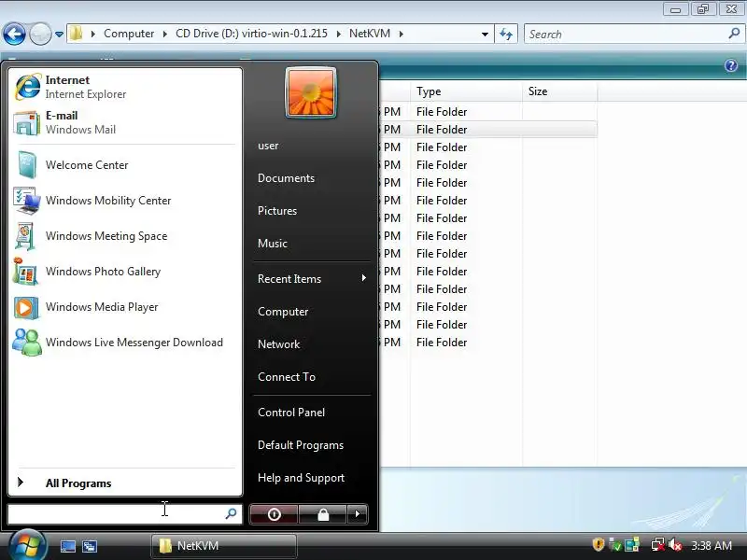The width and height of the screenshot is (747, 560).
Task: Click the Start orb button
Action: click(27, 546)
